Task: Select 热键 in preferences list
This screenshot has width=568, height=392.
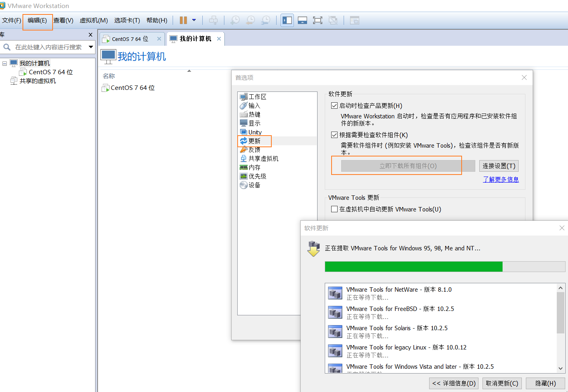Action: [254, 114]
